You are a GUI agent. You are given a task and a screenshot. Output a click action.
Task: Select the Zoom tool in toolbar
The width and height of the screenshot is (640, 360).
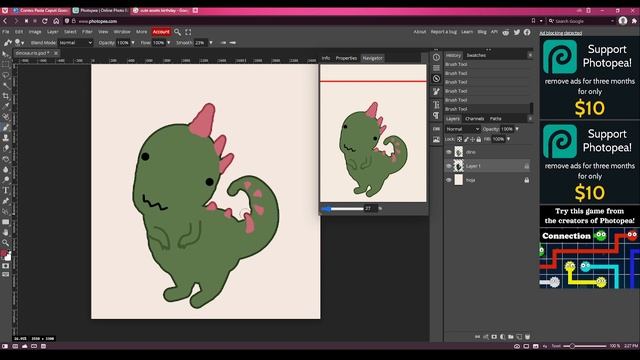tap(5, 243)
